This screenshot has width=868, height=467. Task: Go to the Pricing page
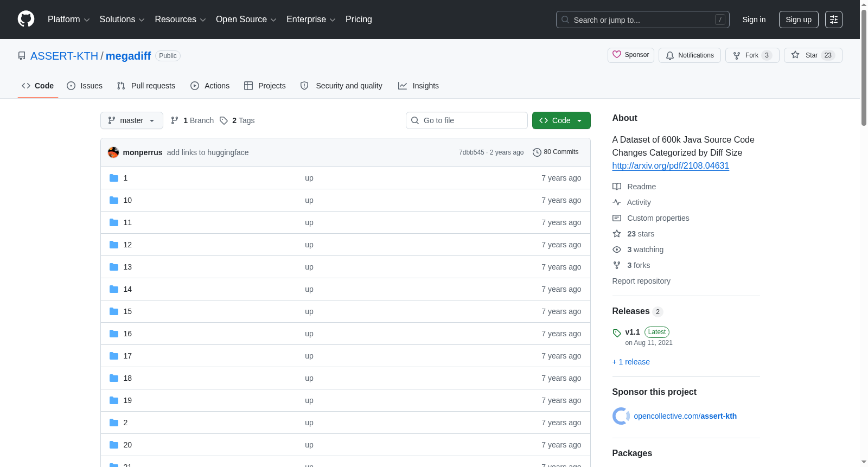tap(359, 20)
